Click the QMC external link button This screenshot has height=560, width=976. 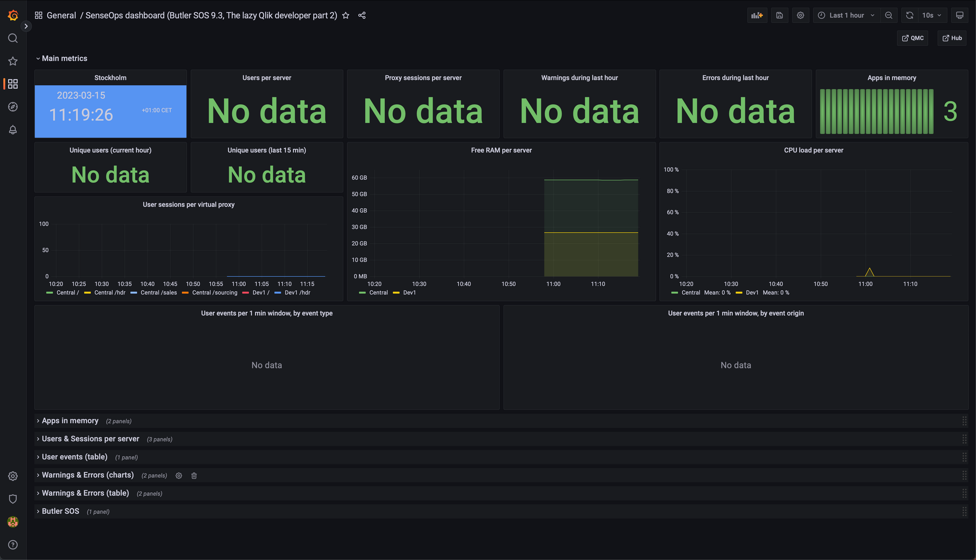(913, 38)
